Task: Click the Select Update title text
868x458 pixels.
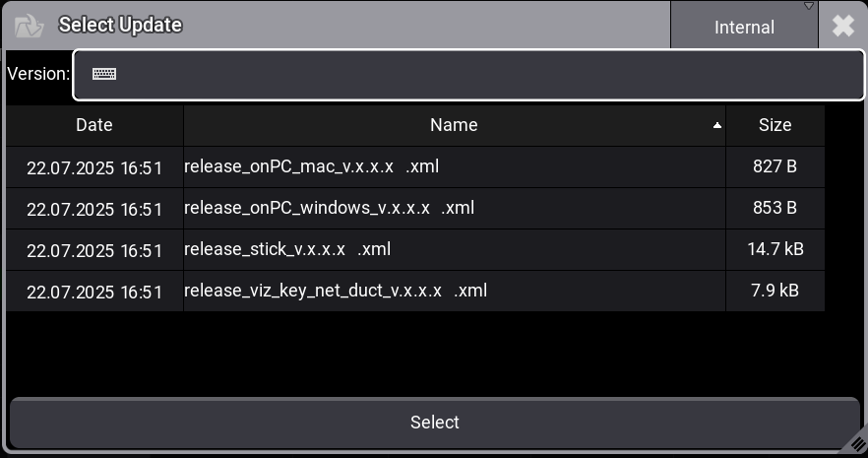Action: [x=120, y=26]
